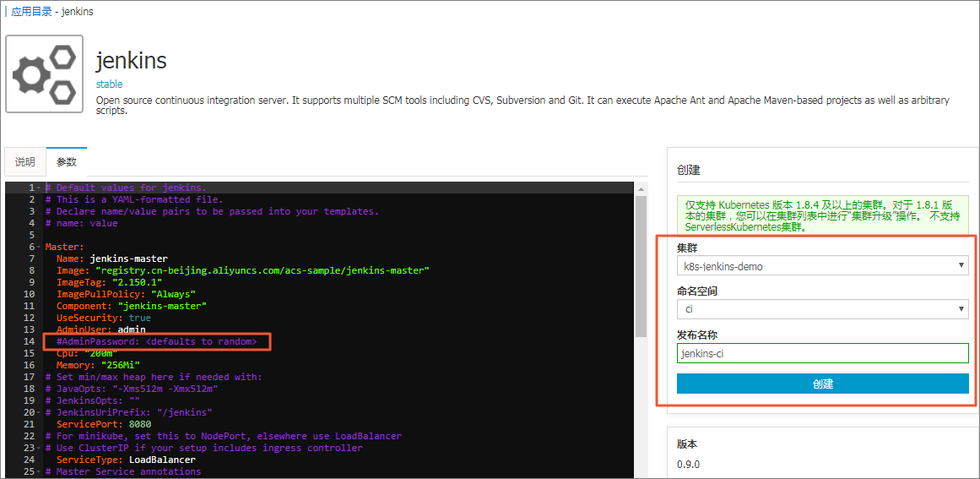Screen dimensions: 980x479
Task: Click the JavaOpts comment line
Action: click(131, 389)
